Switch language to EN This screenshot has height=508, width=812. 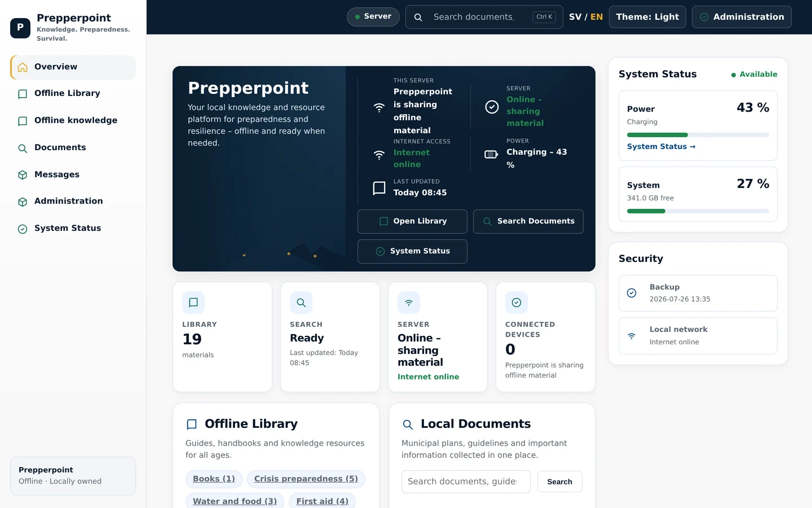pyautogui.click(x=597, y=17)
